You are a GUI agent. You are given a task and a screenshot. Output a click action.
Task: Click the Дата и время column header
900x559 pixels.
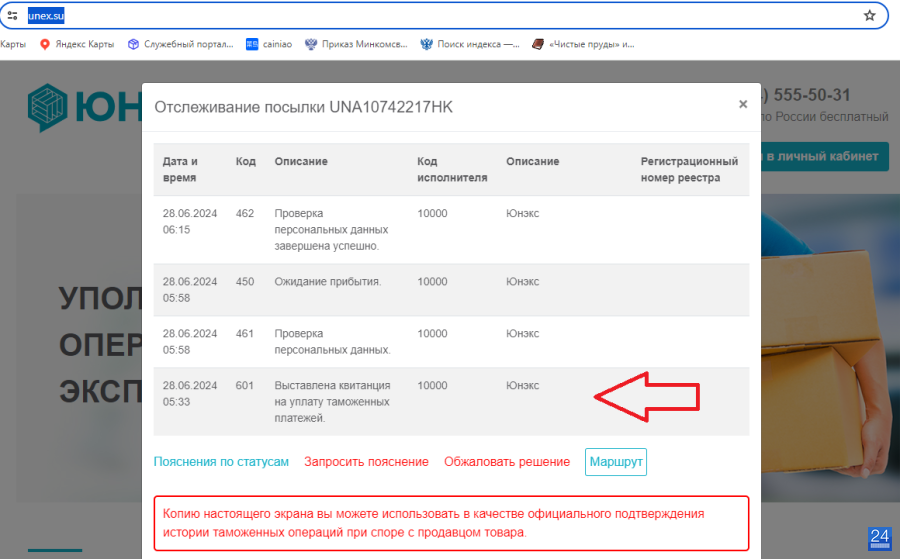click(180, 169)
